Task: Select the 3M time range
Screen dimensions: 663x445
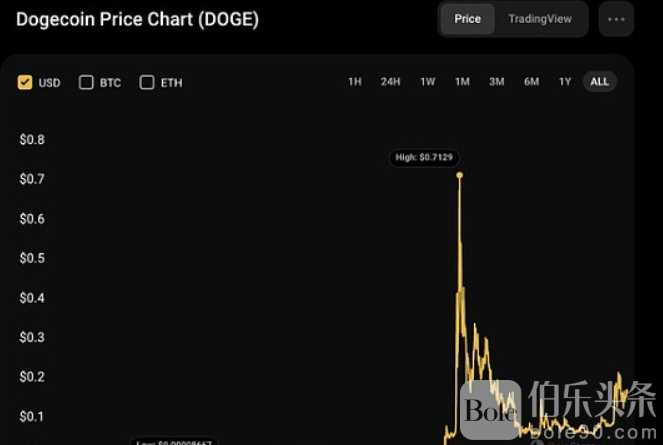Action: point(497,82)
